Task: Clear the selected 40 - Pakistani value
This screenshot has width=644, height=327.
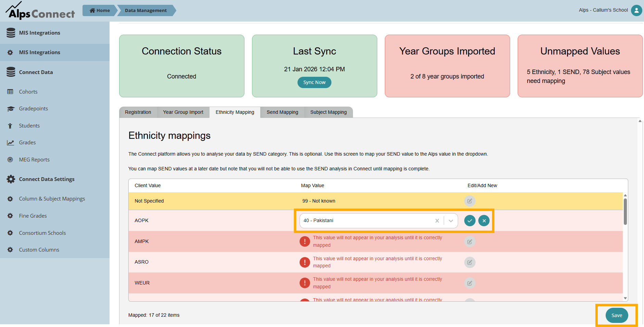Action: (437, 221)
